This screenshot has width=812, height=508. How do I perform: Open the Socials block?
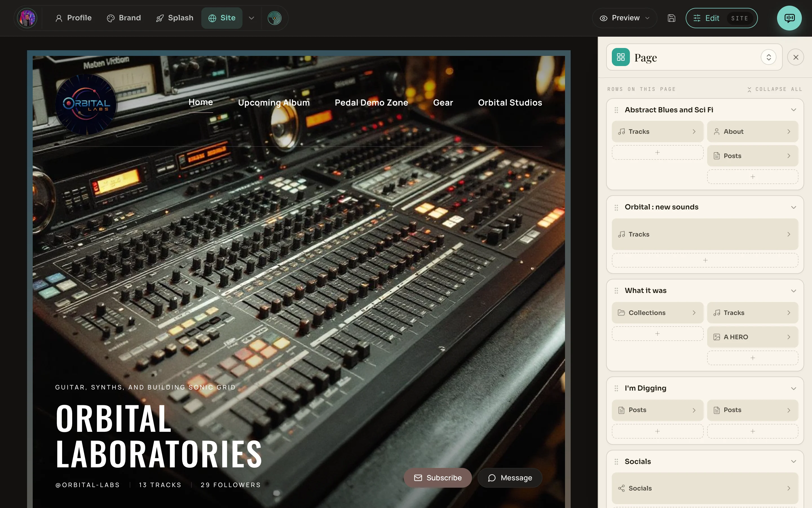coord(705,488)
